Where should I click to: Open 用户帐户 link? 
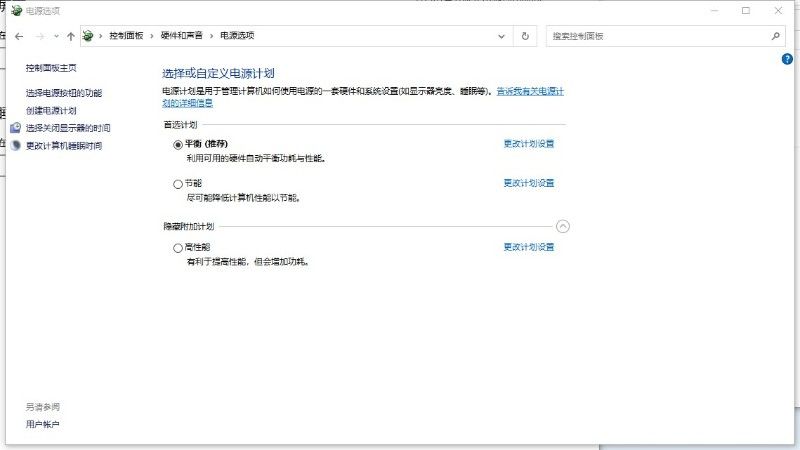point(42,424)
